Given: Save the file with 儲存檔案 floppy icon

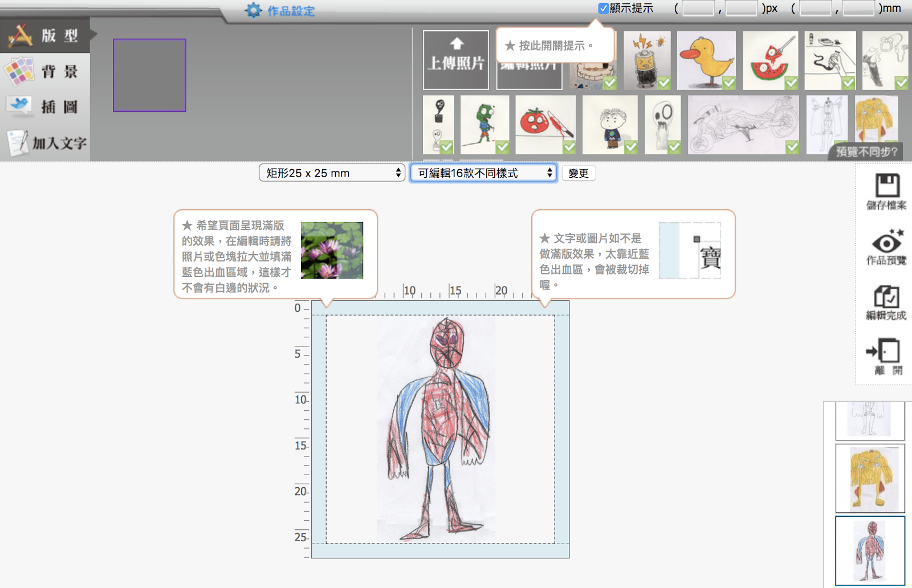Looking at the screenshot, I should 886,192.
